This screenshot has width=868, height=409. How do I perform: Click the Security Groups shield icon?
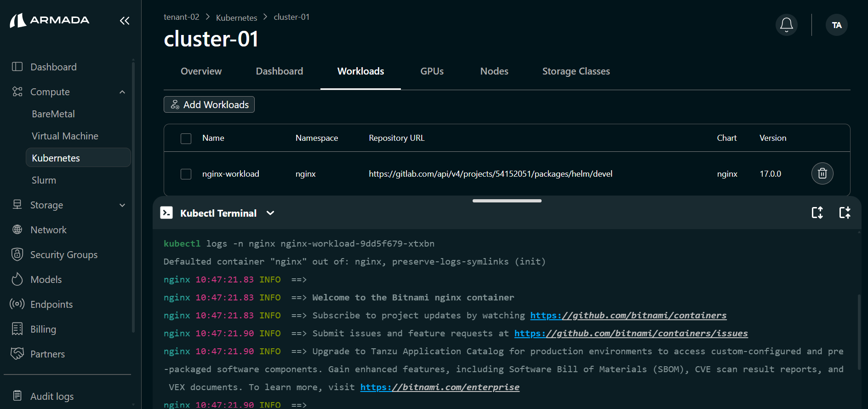[17, 254]
